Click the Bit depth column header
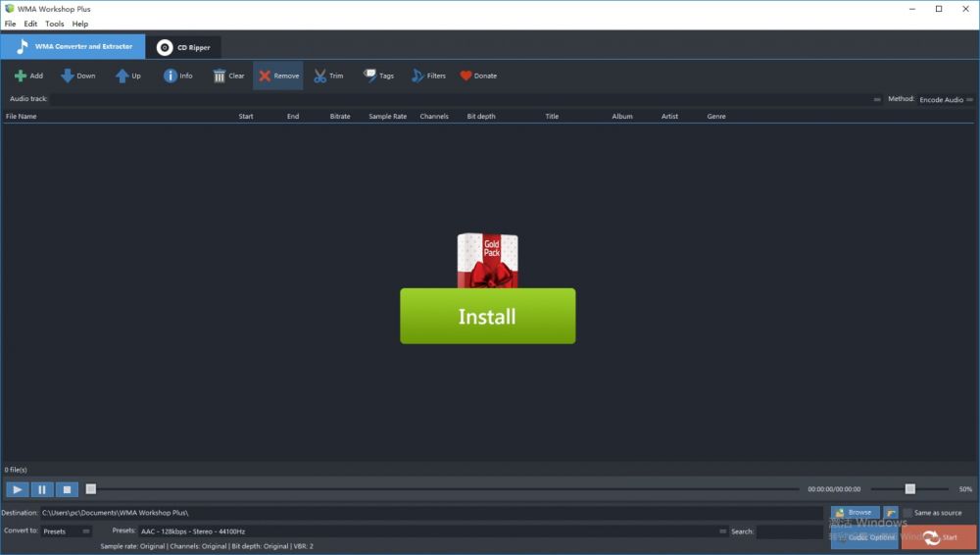Image resolution: width=980 pixels, height=555 pixels. (480, 117)
